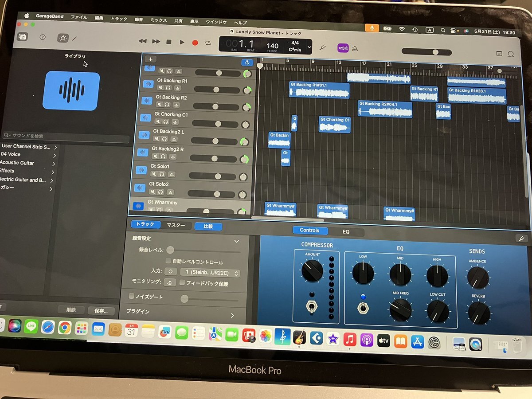Solo the Gt Solo1 track
532x399 pixels.
click(x=162, y=174)
